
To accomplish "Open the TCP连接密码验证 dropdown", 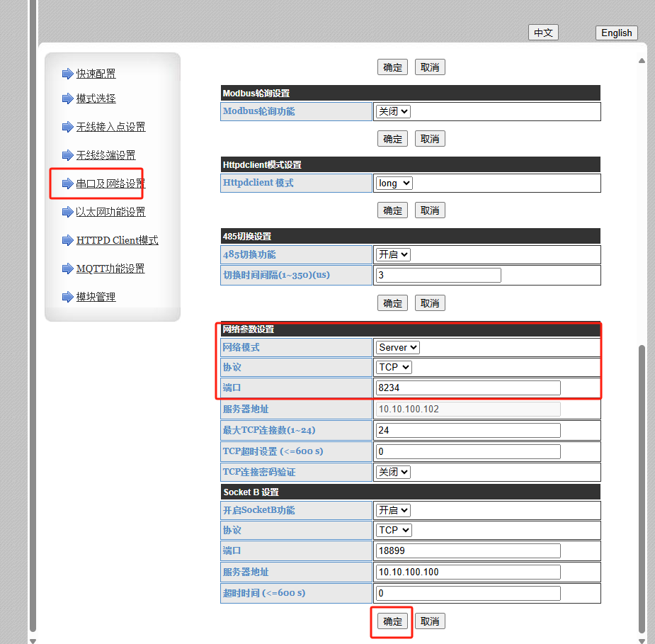I will (393, 473).
